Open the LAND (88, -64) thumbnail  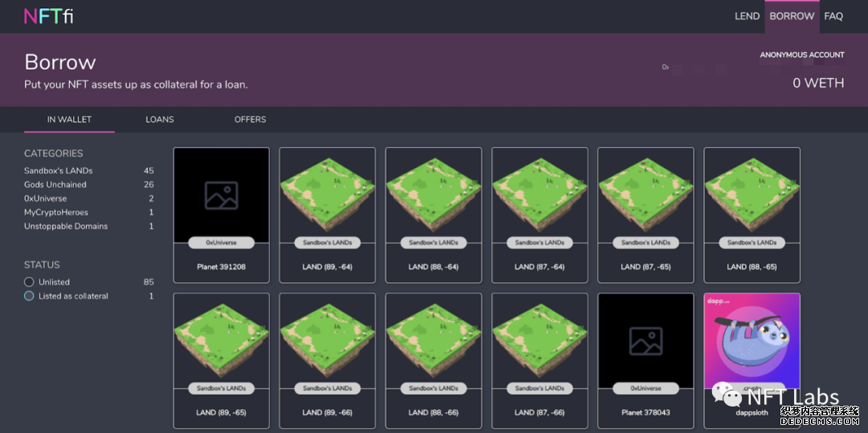433,194
